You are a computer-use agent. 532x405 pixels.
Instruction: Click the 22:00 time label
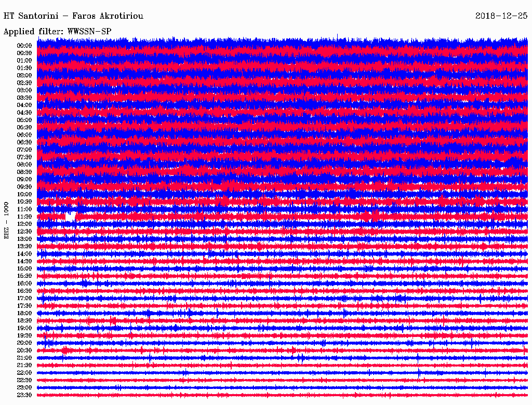24,373
